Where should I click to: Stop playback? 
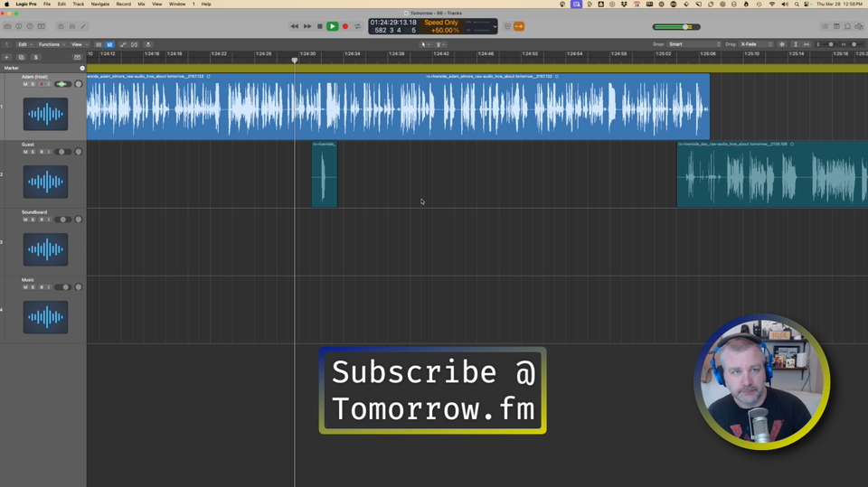click(x=319, y=26)
